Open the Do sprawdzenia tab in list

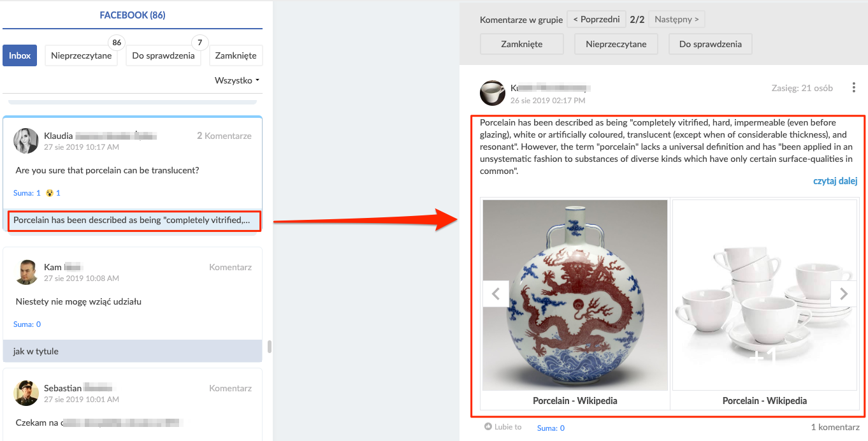(x=163, y=55)
